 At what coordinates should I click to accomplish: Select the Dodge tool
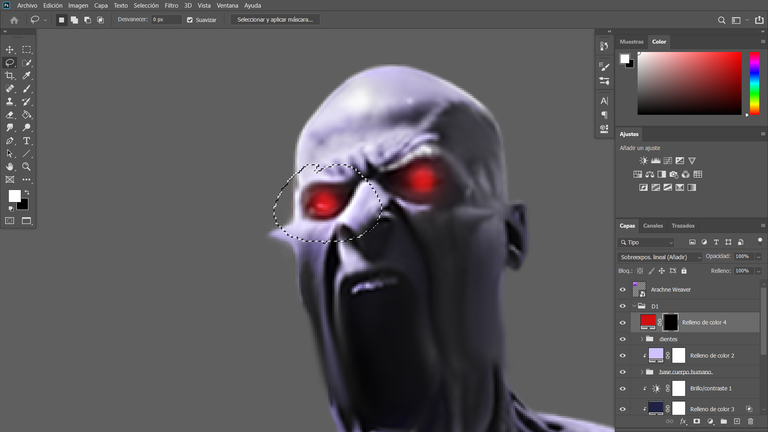coord(26,128)
